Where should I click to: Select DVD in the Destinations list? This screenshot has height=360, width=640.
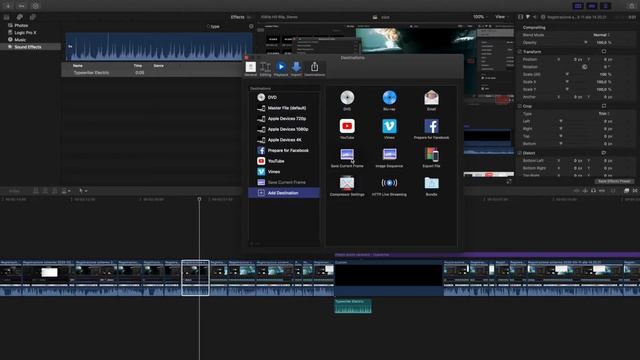pos(284,97)
